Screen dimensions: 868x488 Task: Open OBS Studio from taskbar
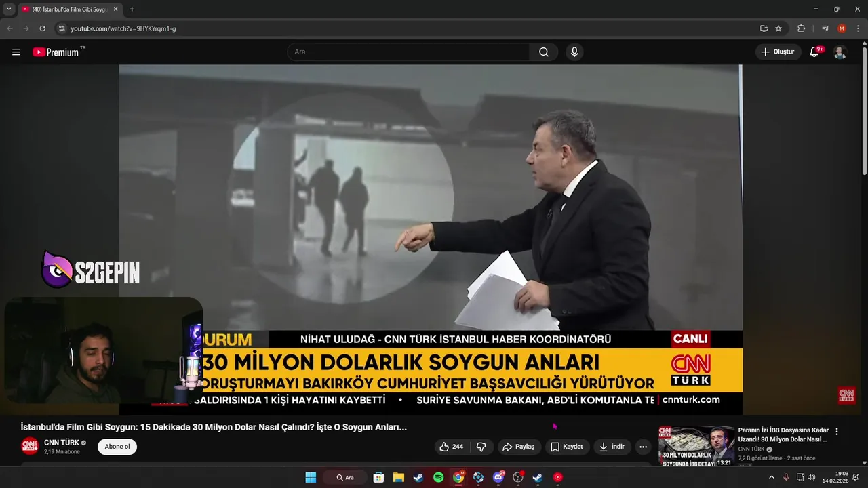click(518, 477)
